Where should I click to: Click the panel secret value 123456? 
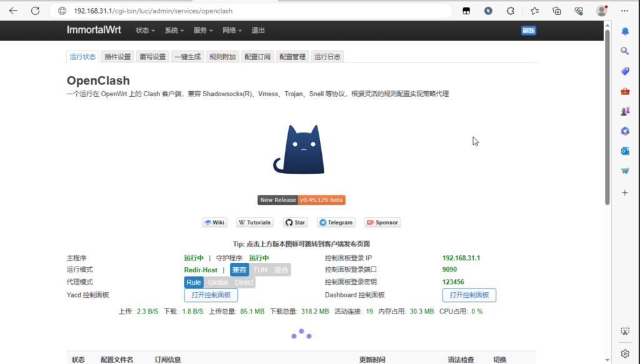coord(453,282)
